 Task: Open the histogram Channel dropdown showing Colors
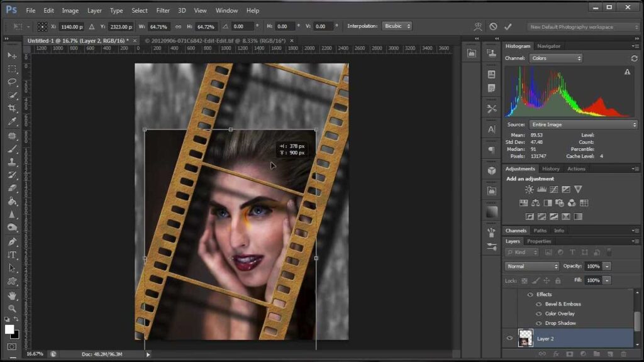tap(555, 58)
